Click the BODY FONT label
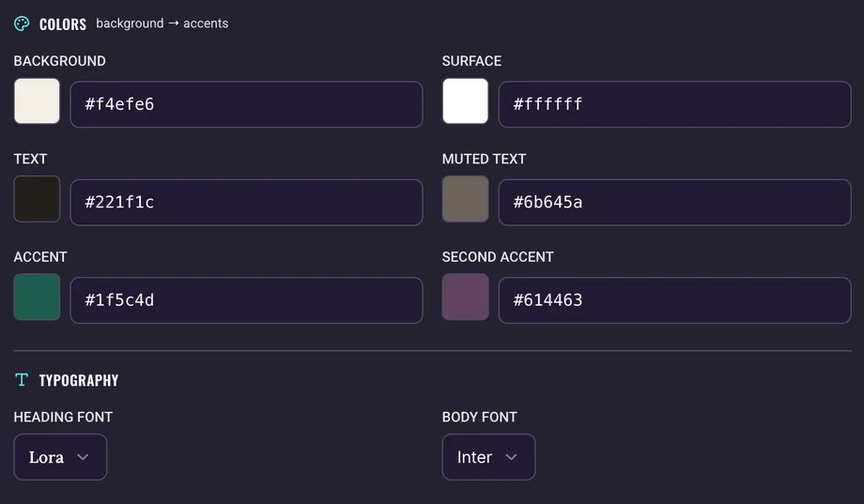The height and width of the screenshot is (504, 864). coord(479,417)
